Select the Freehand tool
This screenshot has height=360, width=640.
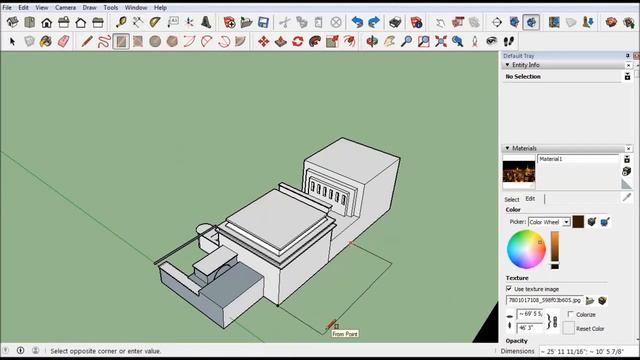(x=104, y=41)
